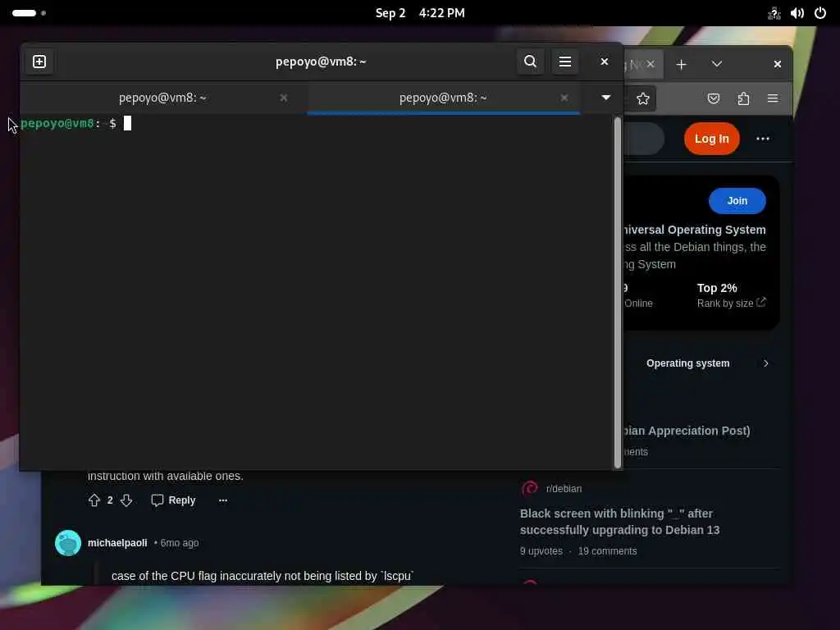Open michaelpaoli's avatar
This screenshot has height=630, width=840.
point(68,543)
